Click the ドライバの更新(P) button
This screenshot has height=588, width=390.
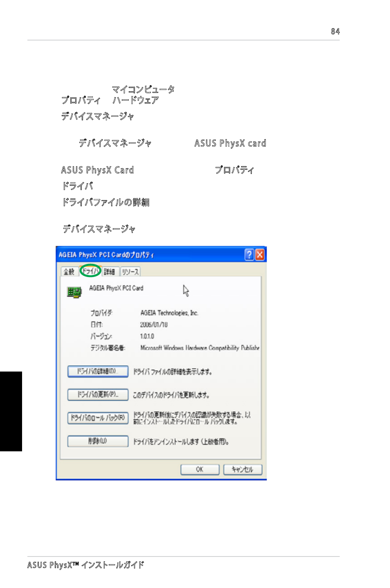[x=98, y=394]
